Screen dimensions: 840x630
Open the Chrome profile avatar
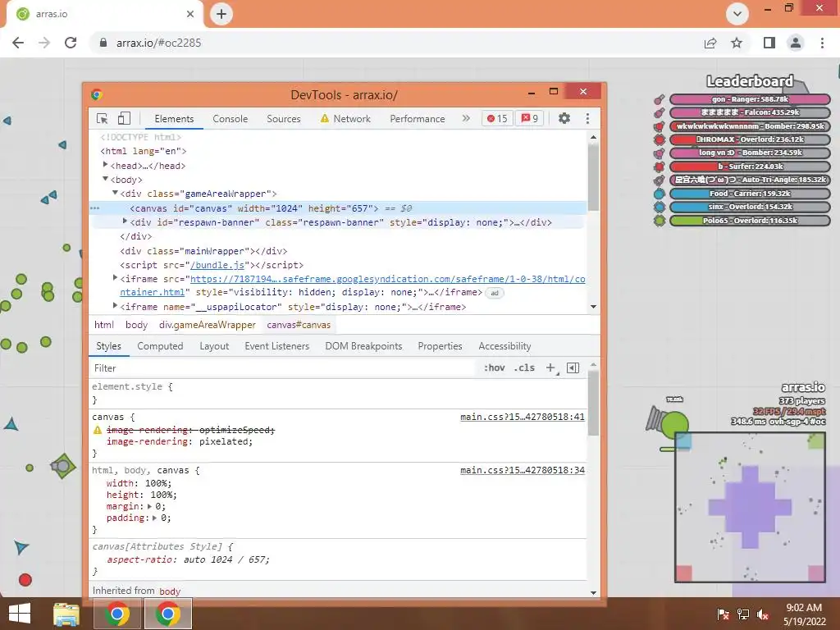pyautogui.click(x=796, y=43)
